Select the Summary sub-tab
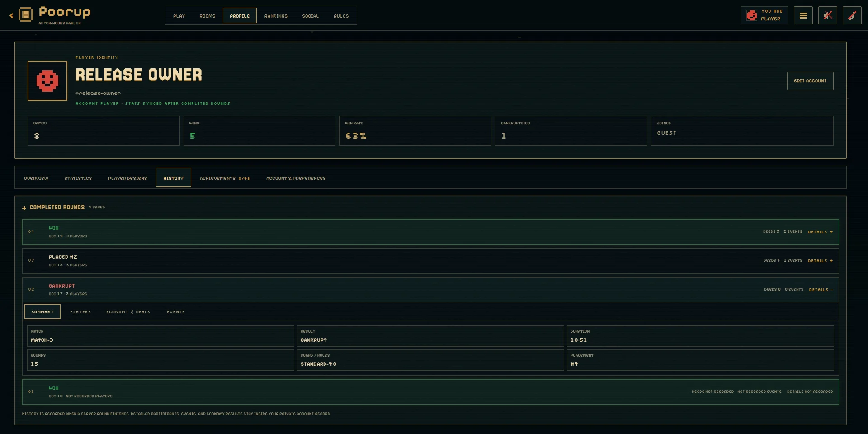The width and height of the screenshot is (868, 434). coord(42,312)
